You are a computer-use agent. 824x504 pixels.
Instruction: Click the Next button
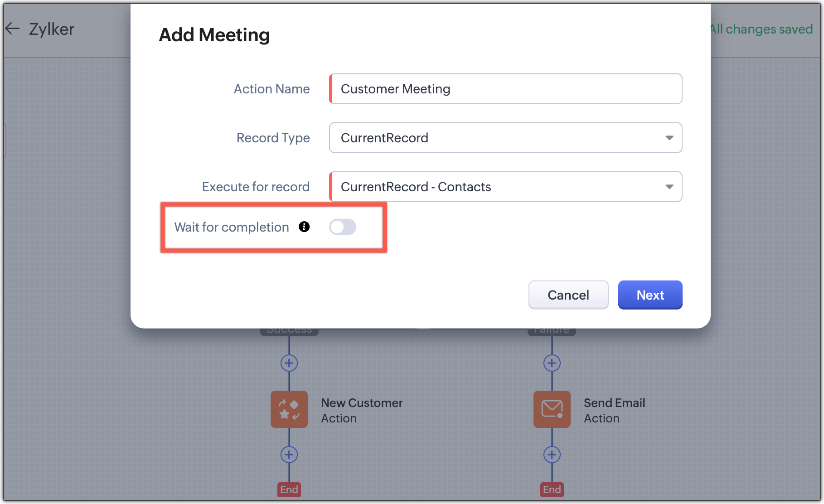point(650,295)
